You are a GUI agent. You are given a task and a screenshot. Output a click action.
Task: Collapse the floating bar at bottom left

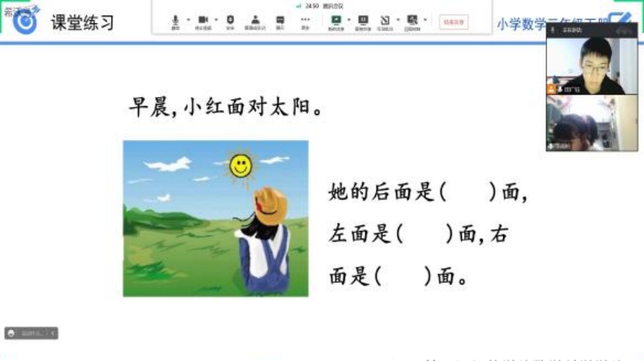pos(53,333)
